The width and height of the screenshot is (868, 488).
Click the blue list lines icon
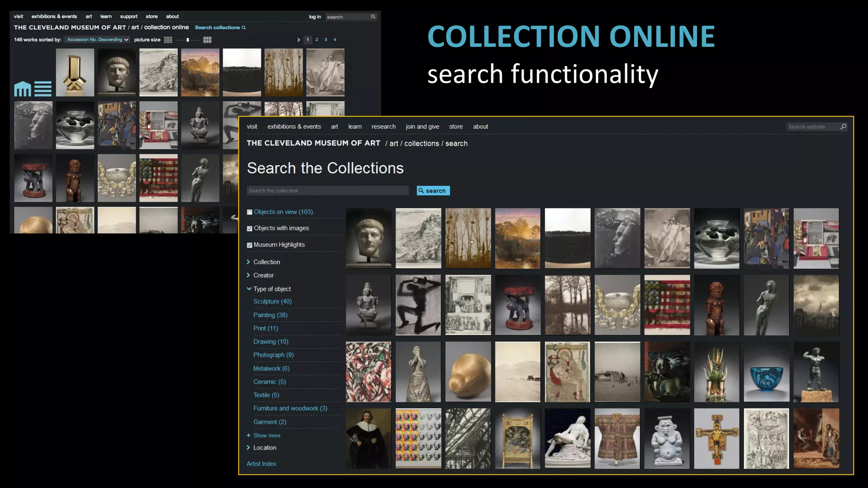click(x=43, y=89)
